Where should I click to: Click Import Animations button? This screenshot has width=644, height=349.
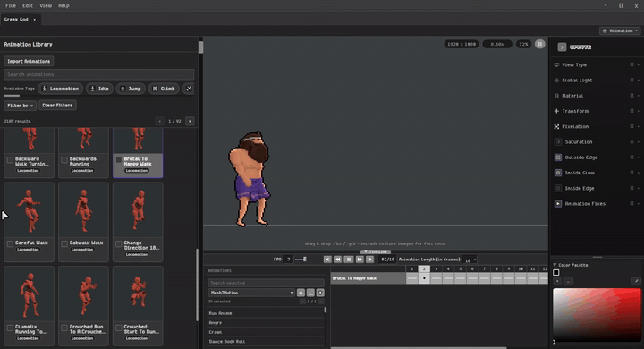coord(29,61)
